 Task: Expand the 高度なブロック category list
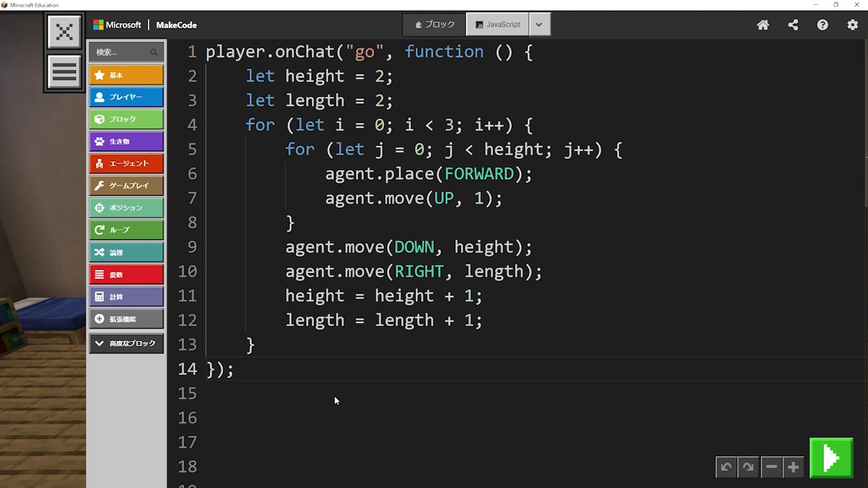(126, 344)
